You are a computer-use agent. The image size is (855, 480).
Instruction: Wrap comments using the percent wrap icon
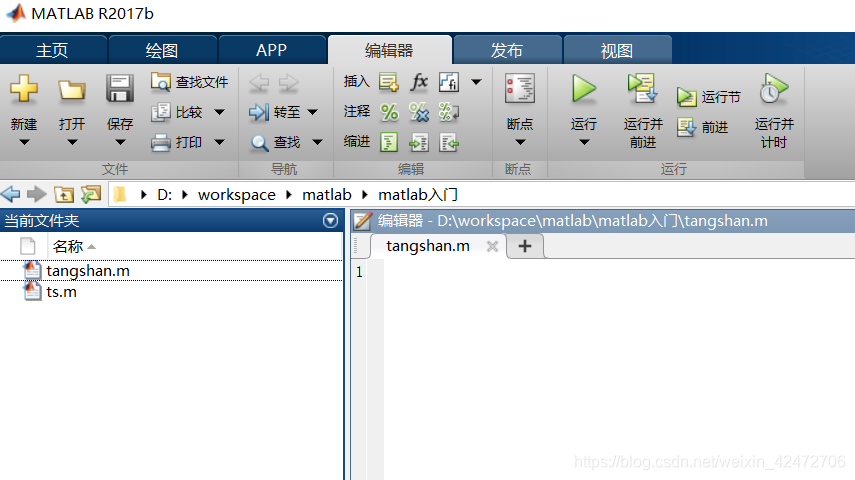(449, 112)
